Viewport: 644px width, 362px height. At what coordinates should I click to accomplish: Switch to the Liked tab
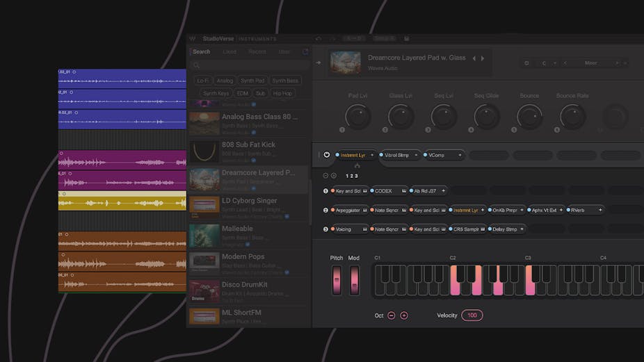pos(230,51)
